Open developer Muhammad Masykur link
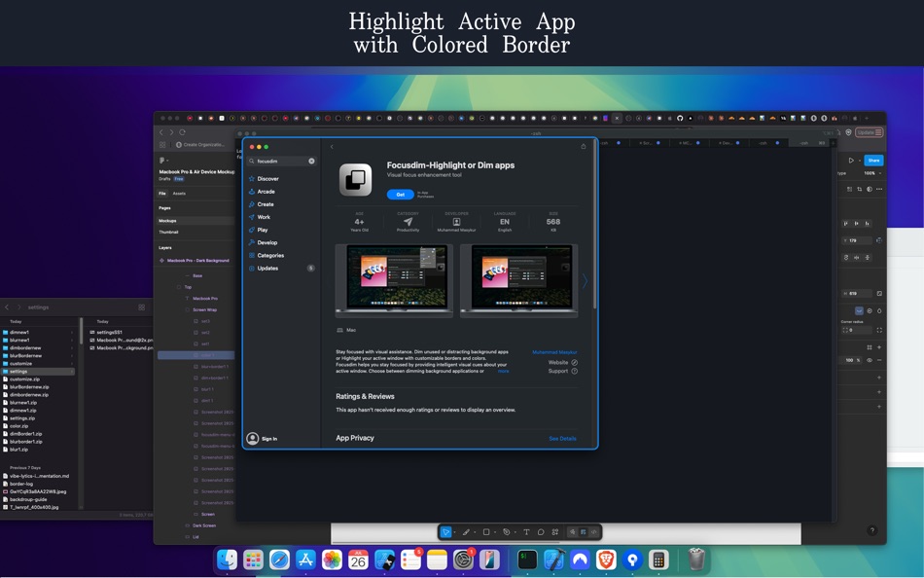 554,352
